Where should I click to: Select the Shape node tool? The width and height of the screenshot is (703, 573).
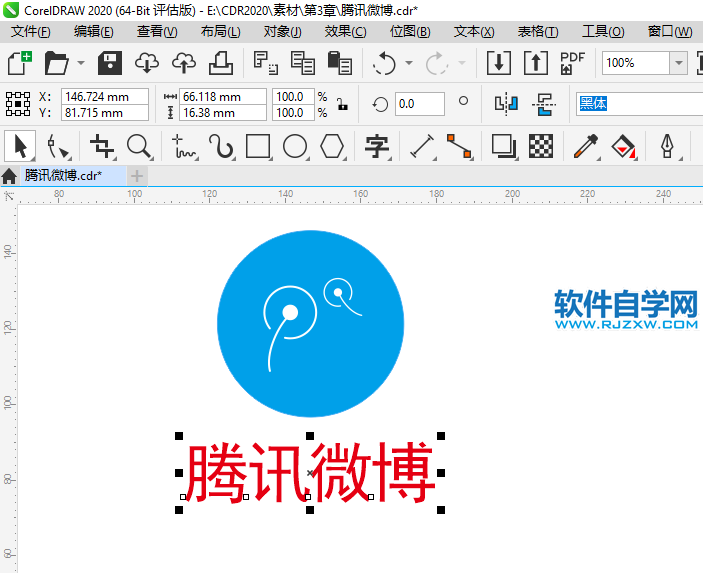point(58,147)
